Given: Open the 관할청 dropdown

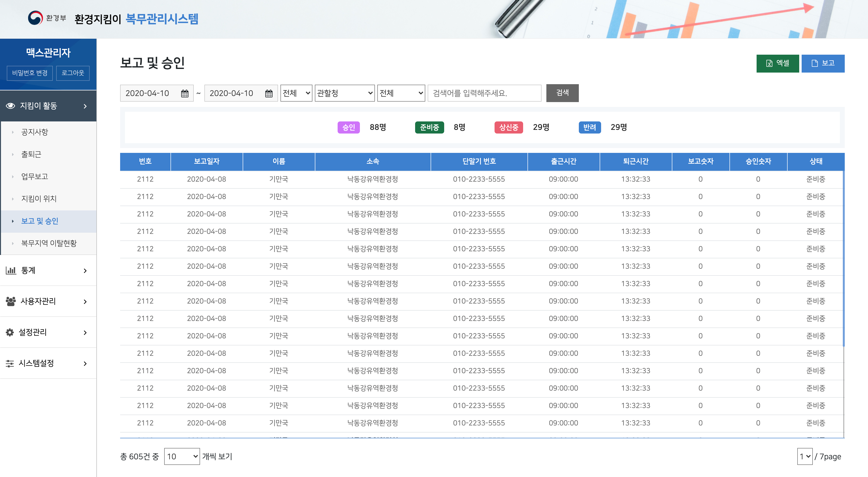Looking at the screenshot, I should [x=344, y=93].
